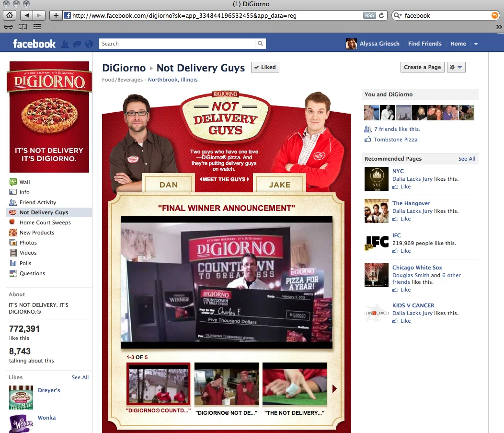Click 7 friends like this link

coord(397,129)
